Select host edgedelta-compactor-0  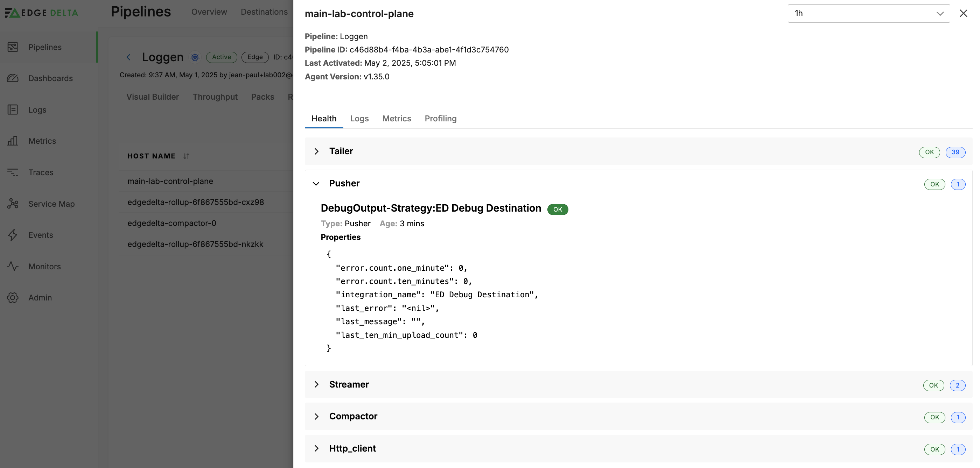(206, 223)
